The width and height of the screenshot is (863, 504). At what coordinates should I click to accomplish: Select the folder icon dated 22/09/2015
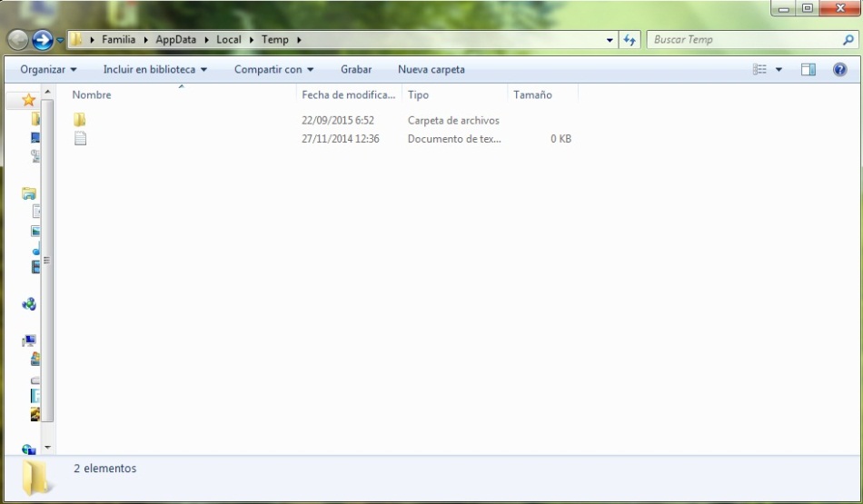click(x=80, y=119)
